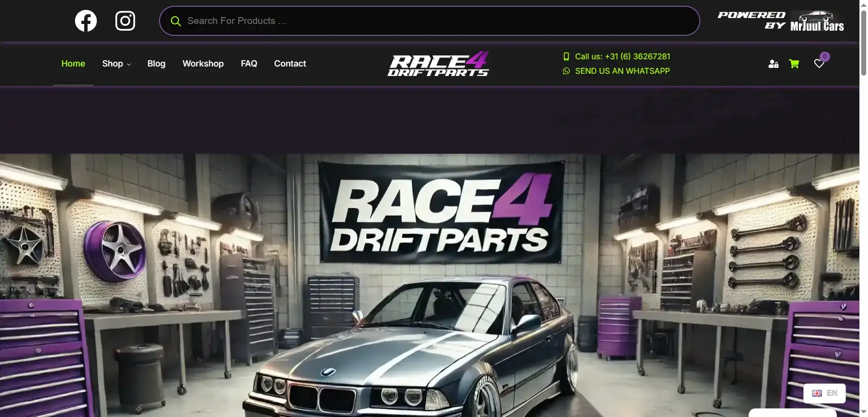Viewport: 868px width, 417px height.
Task: Click the green search magnifier icon
Action: coord(175,21)
